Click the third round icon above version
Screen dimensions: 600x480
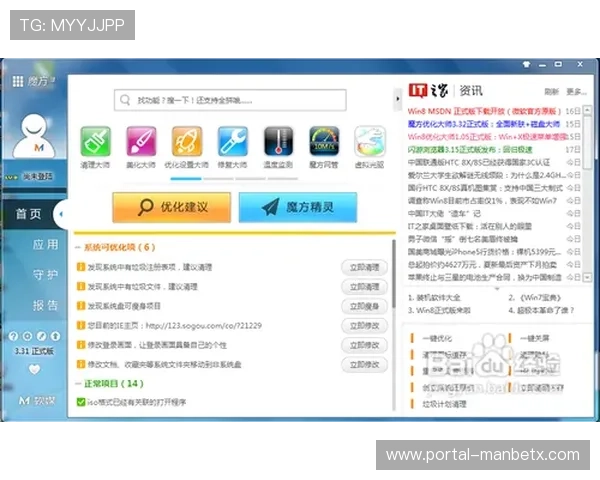click(41, 336)
